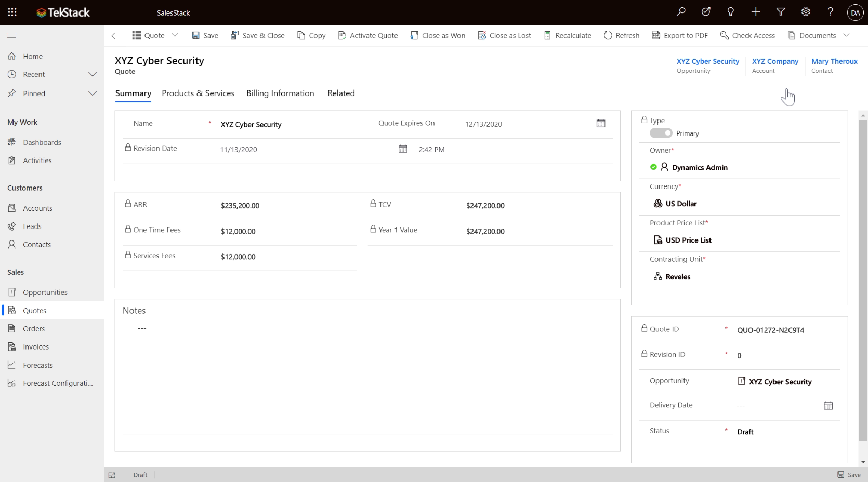The width and height of the screenshot is (868, 482).
Task: Collapse the hamburger navigation menu
Action: point(11,36)
